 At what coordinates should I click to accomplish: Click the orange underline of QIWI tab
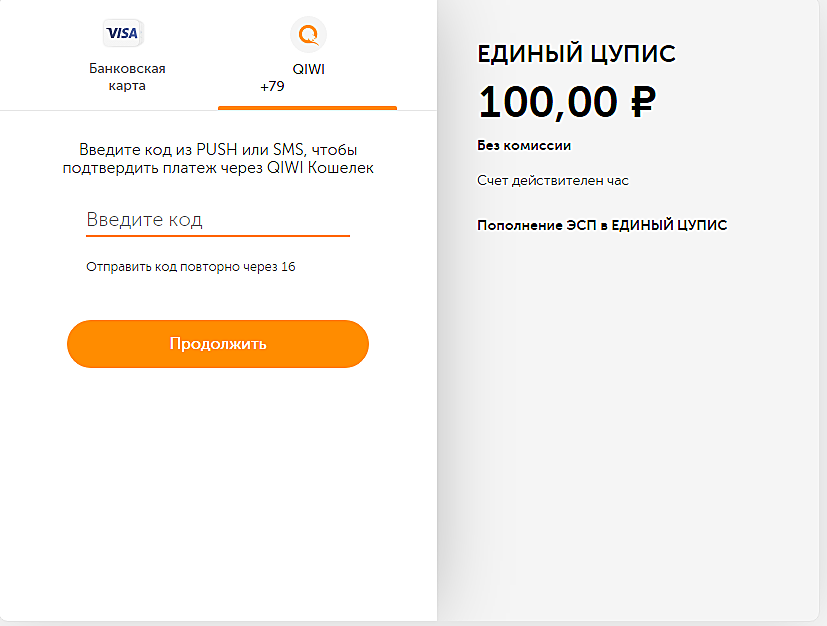pyautogui.click(x=307, y=108)
